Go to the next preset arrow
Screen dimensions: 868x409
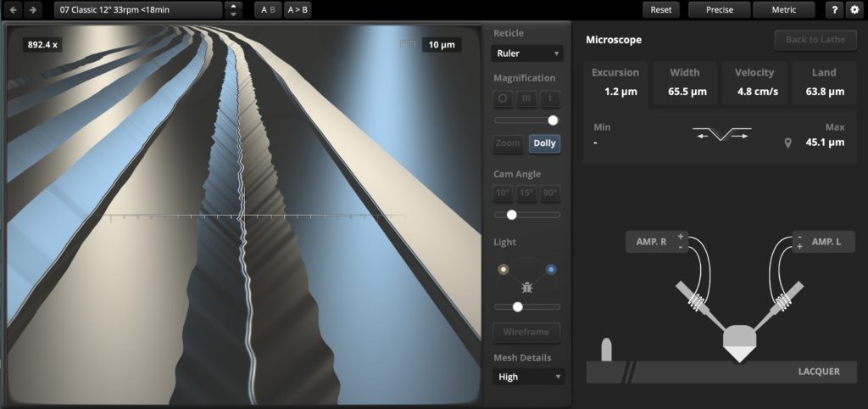pos(32,10)
